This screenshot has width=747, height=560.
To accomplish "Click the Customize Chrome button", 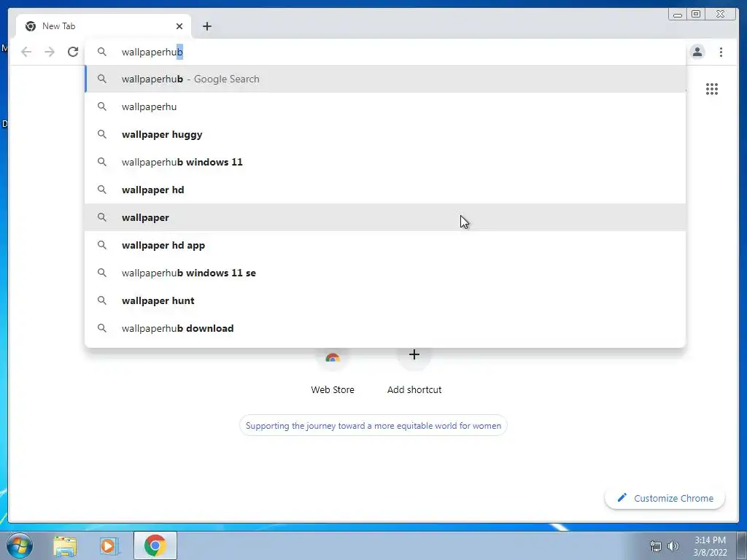I will (665, 498).
